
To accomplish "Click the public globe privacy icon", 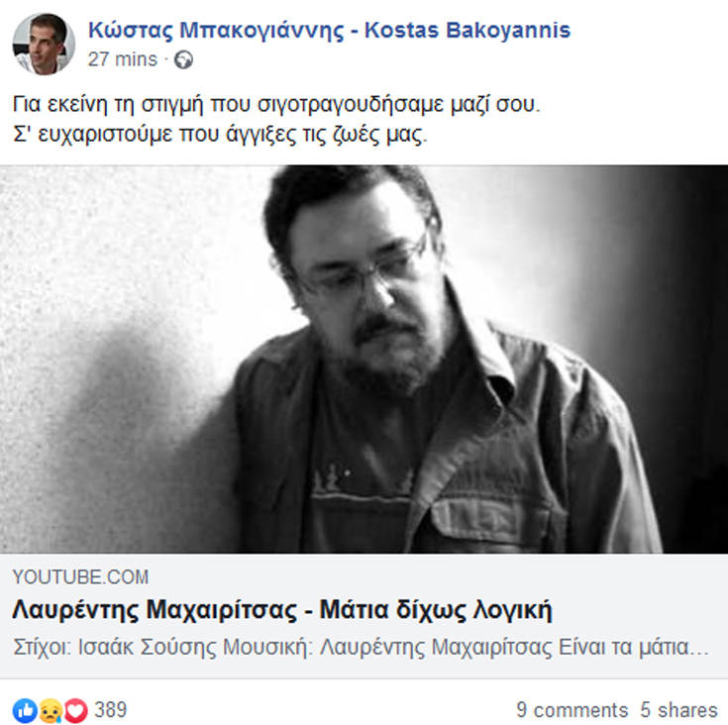I will point(183,59).
